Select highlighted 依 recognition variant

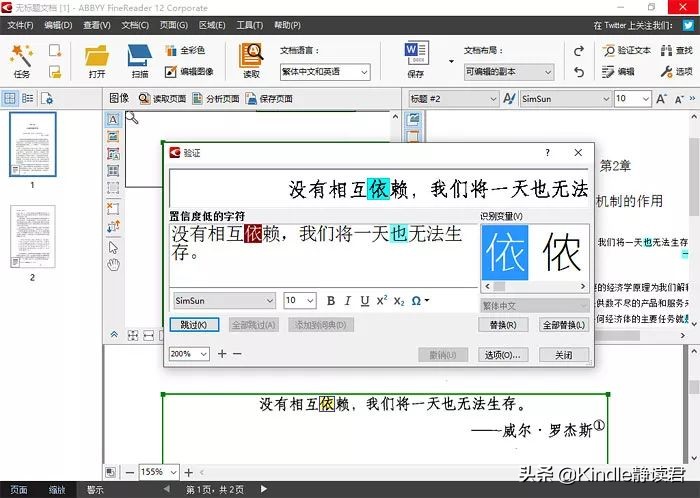(505, 253)
